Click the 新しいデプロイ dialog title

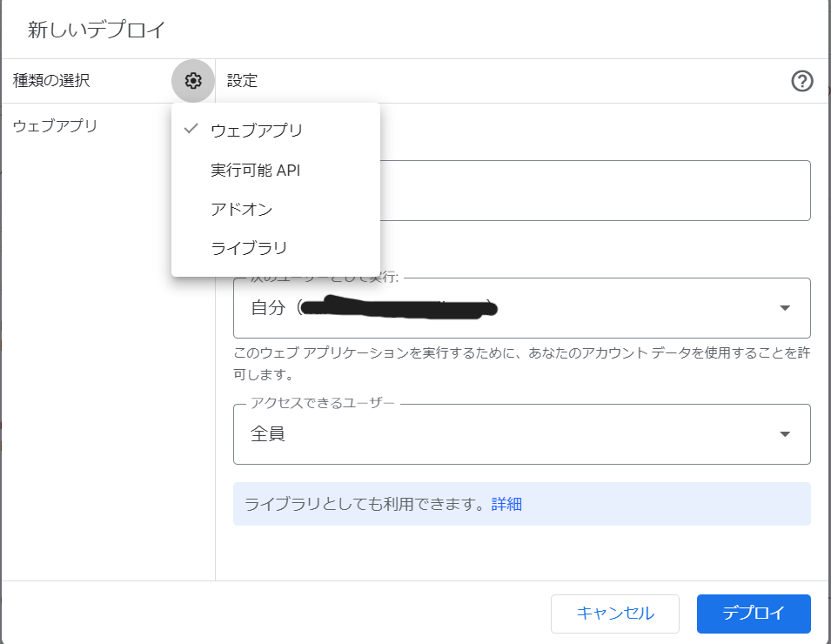pyautogui.click(x=97, y=30)
